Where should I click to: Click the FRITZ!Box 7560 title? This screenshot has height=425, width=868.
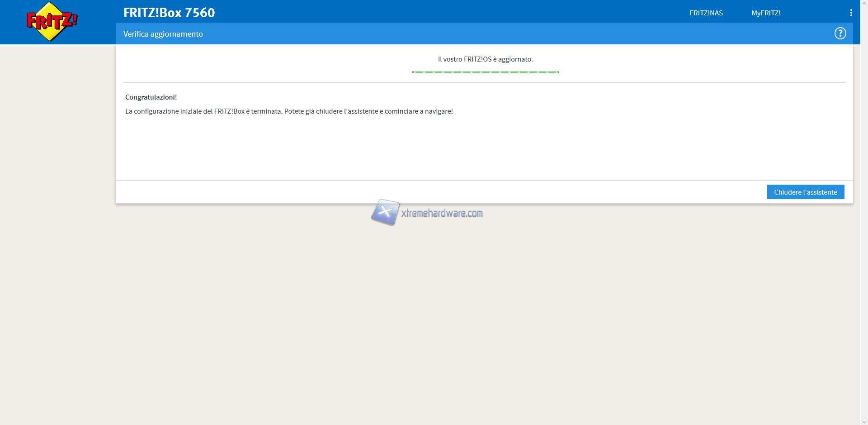[x=169, y=13]
